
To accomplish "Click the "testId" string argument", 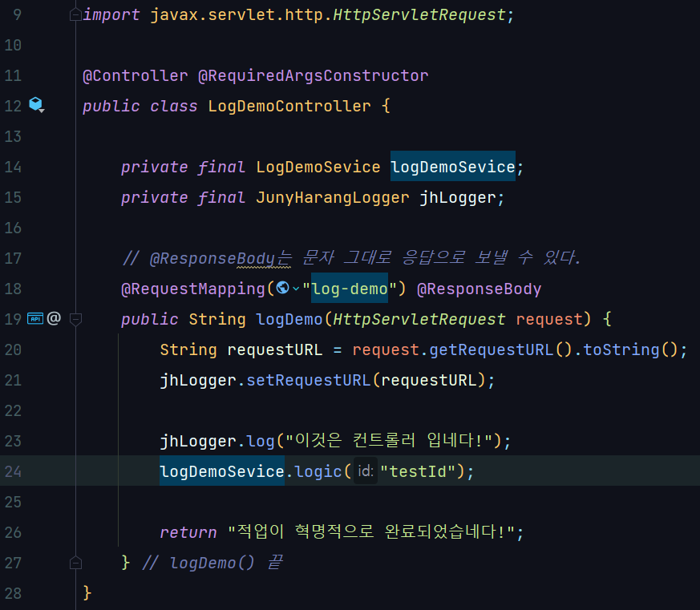I will click(x=418, y=471).
